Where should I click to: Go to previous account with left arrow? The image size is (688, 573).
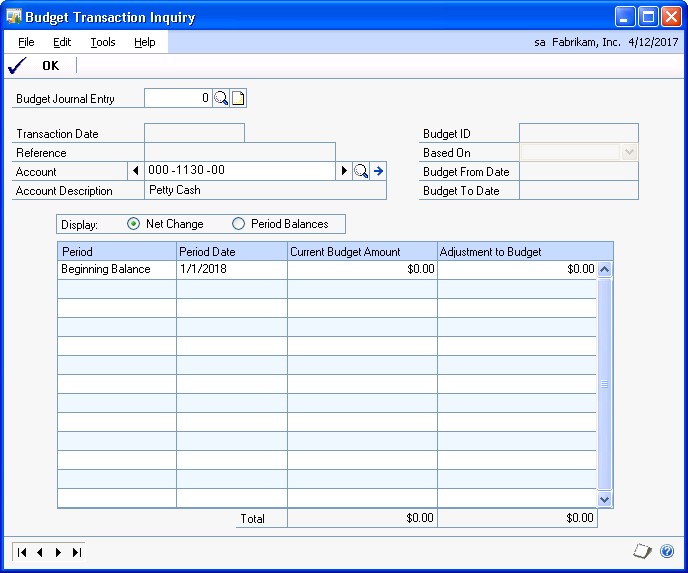click(x=136, y=171)
